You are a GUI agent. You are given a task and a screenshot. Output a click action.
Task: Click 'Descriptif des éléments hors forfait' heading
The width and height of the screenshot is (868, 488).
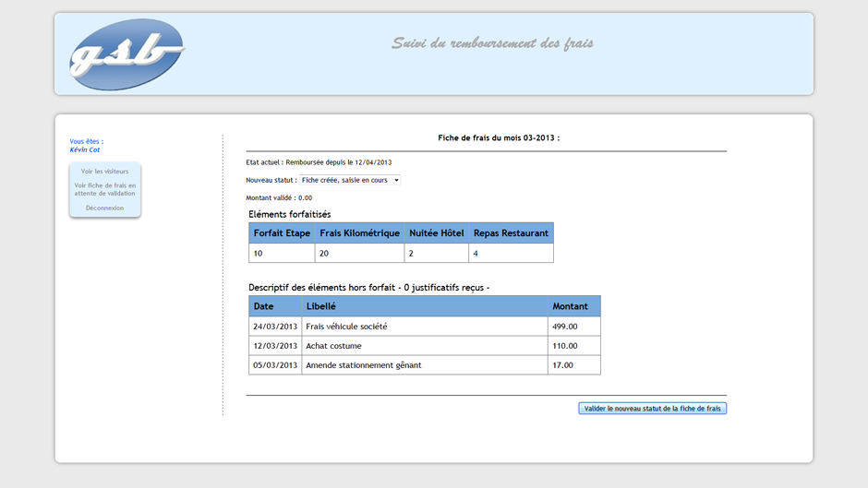click(x=368, y=288)
